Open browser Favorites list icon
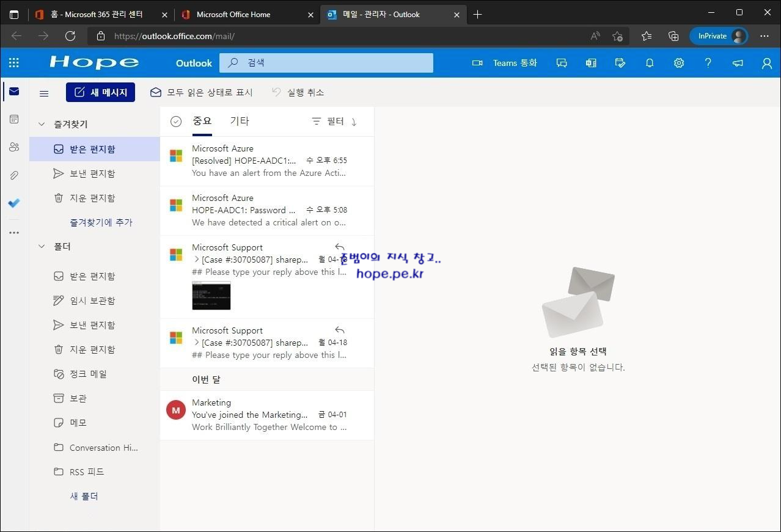Image resolution: width=781 pixels, height=532 pixels. pyautogui.click(x=647, y=36)
